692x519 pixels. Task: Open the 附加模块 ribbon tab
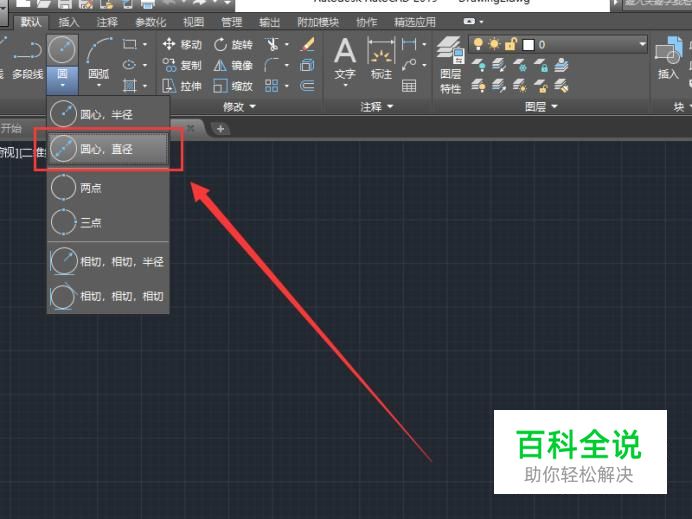point(318,22)
